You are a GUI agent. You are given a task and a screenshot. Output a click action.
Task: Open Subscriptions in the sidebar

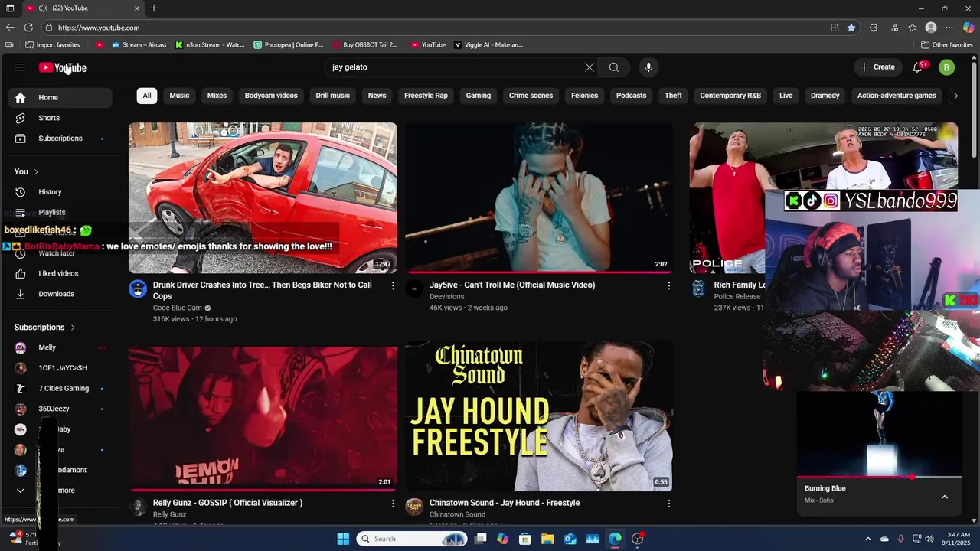[x=60, y=139]
